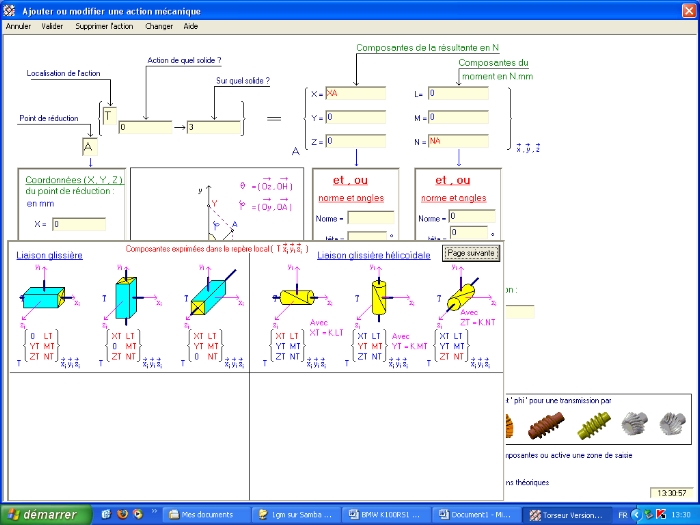Switch to Lgm sur Samba taskbar window
The width and height of the screenshot is (700, 525).
pyautogui.click(x=296, y=515)
